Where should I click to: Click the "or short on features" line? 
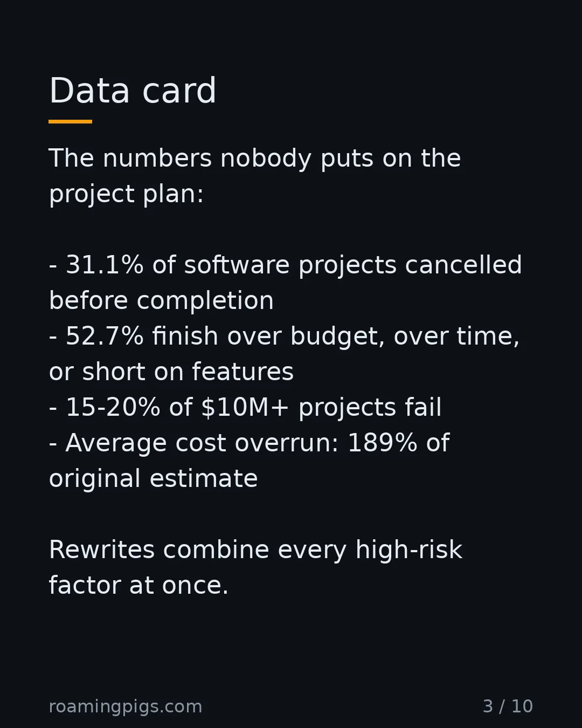tap(171, 372)
